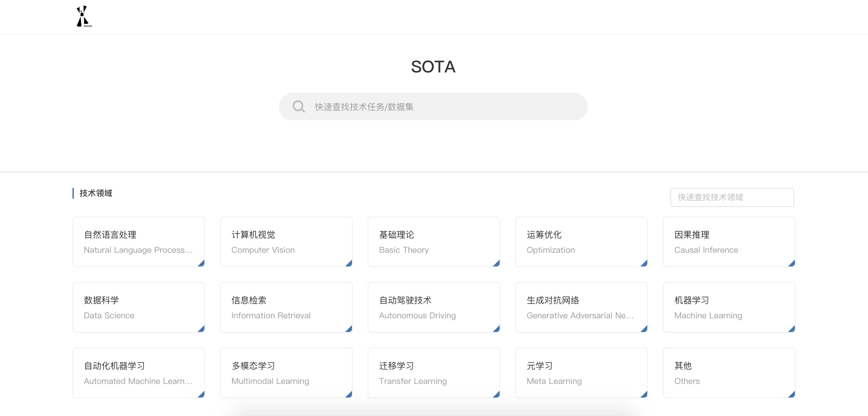Viewport: 868px width, 416px height.
Task: Select the Automated Machine Learning card
Action: 138,373
